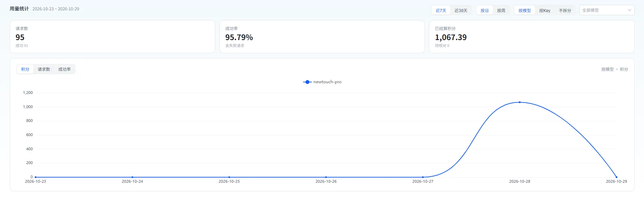
Task: Click the 2026-10-25 data point on chart
Action: pos(229,177)
